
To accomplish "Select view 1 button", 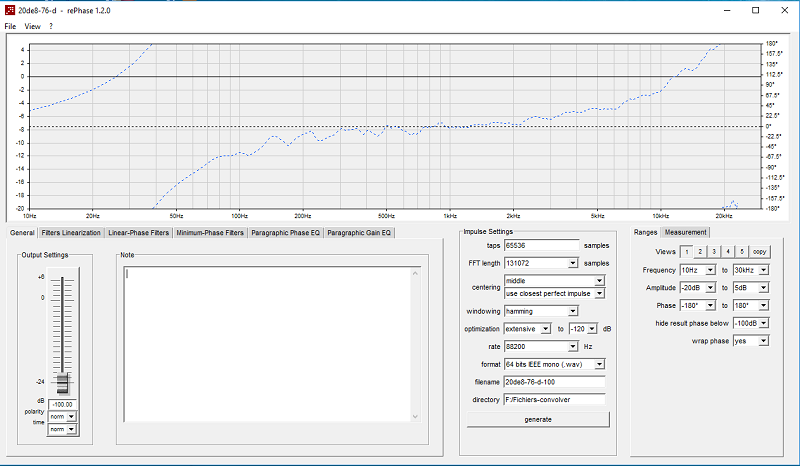I will [687, 252].
